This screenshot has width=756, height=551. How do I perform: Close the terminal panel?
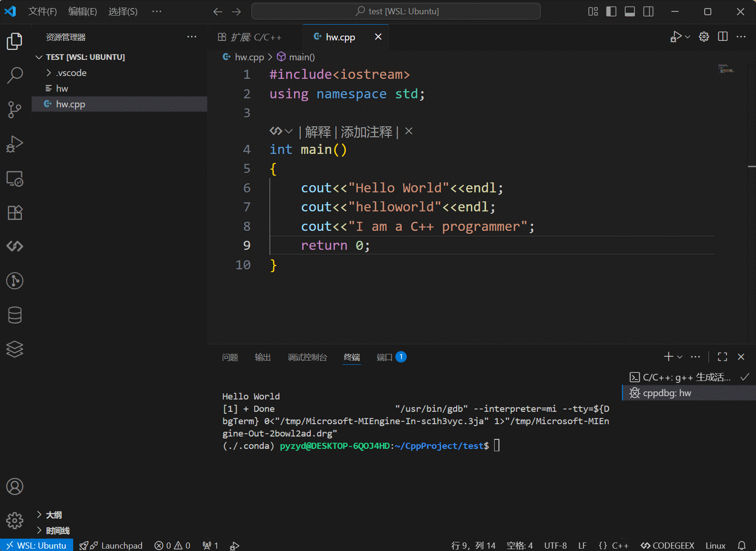coord(741,357)
